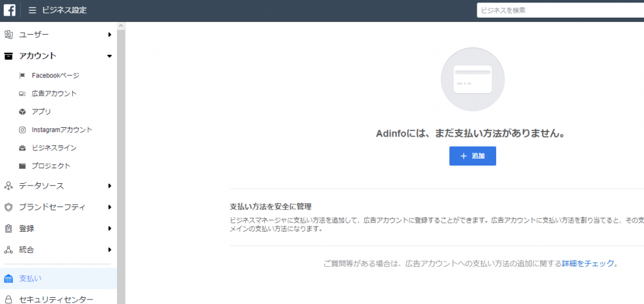The height and width of the screenshot is (304, 644).
Task: Click the credit card placeholder illustration
Action: tap(473, 79)
